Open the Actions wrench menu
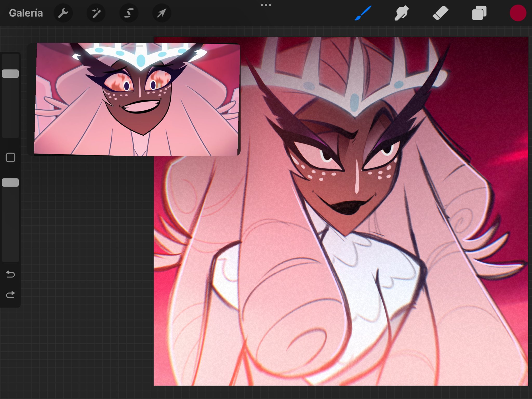 pyautogui.click(x=63, y=13)
